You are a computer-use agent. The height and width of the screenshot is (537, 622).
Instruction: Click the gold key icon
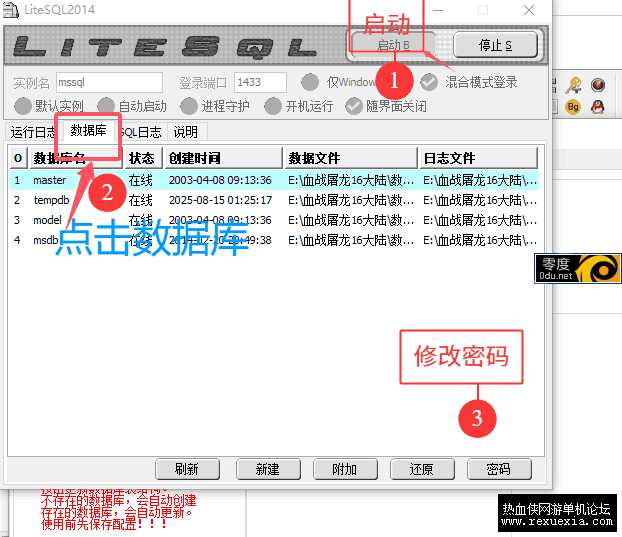click(574, 86)
